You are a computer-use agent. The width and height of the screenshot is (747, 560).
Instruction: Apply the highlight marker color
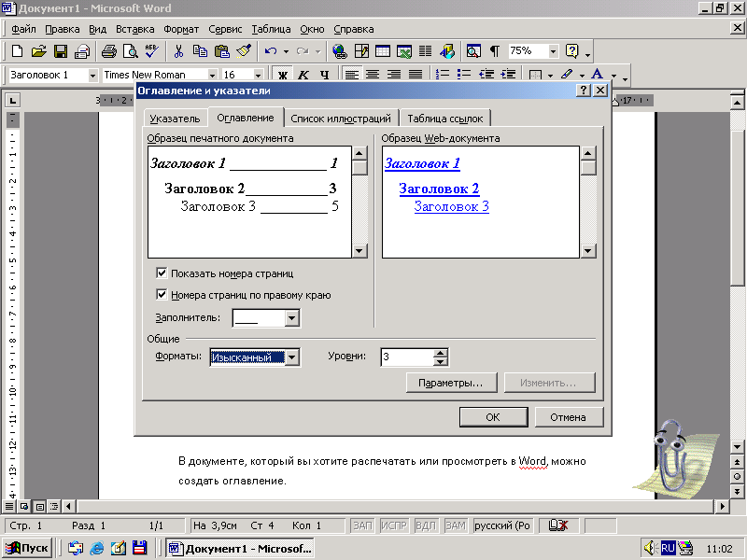pyautogui.click(x=567, y=75)
